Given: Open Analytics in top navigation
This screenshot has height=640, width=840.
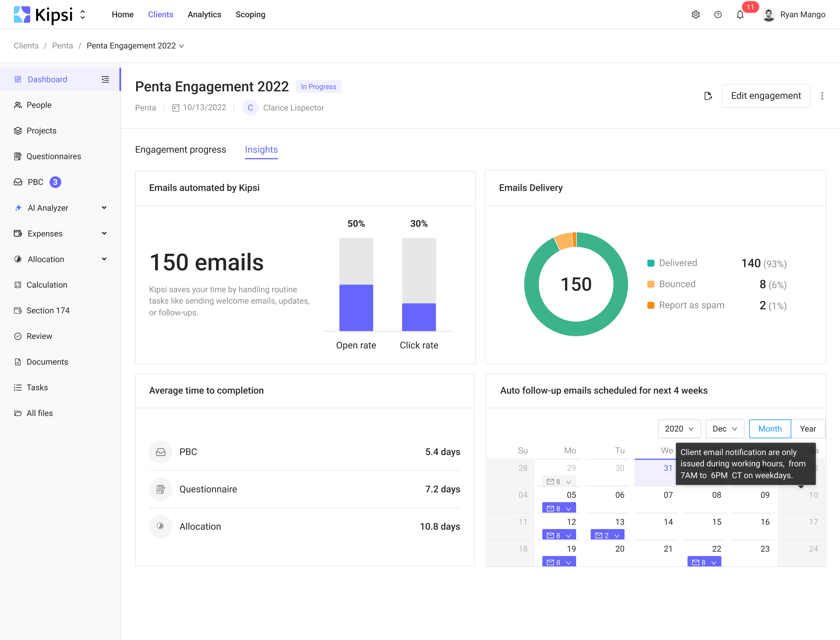Looking at the screenshot, I should (x=204, y=15).
